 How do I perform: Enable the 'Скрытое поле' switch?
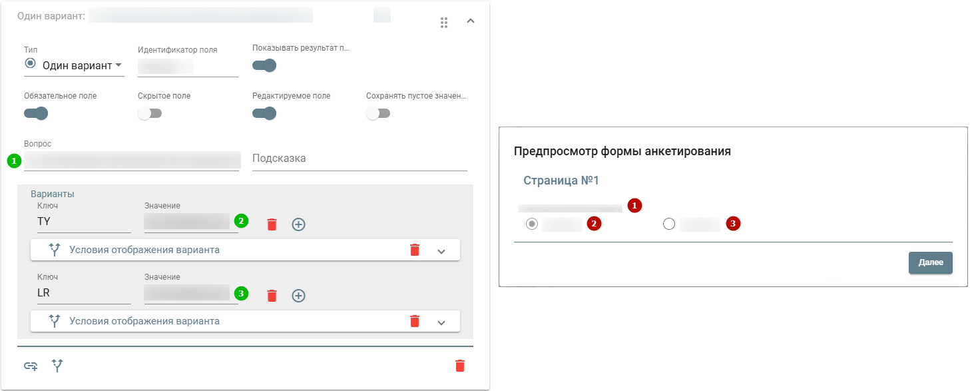tap(150, 113)
